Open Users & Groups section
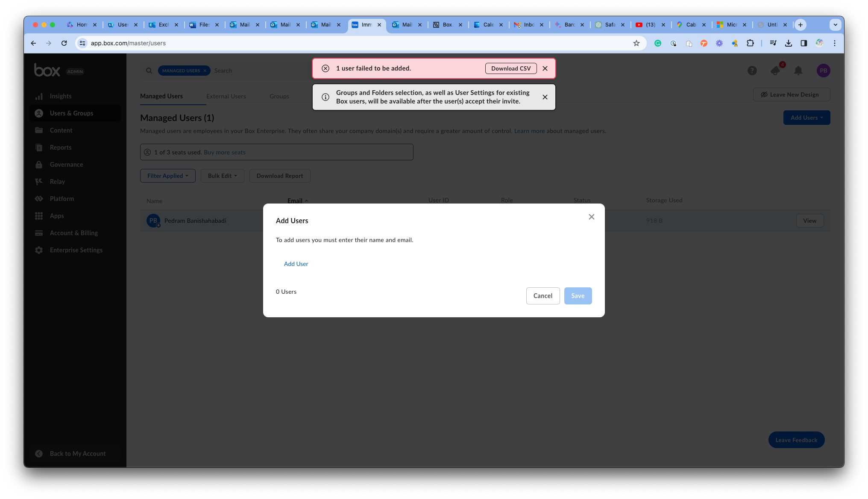868x499 pixels. pyautogui.click(x=72, y=113)
